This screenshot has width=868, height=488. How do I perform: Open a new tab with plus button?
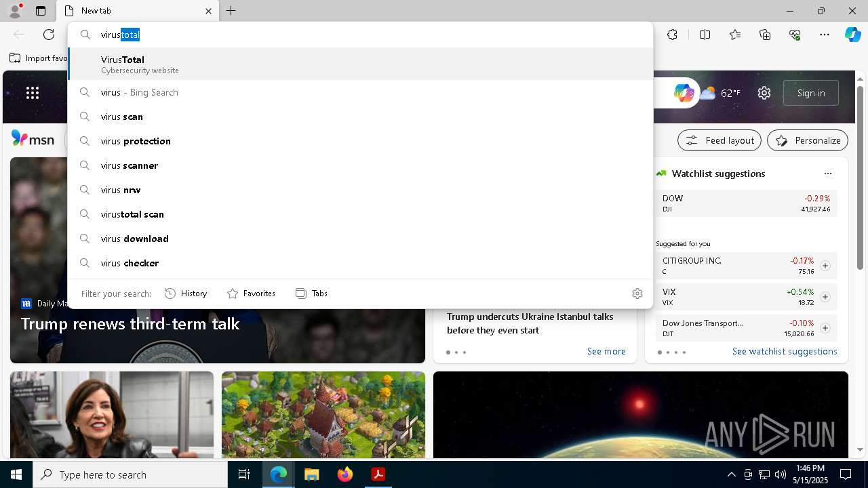pyautogui.click(x=231, y=11)
